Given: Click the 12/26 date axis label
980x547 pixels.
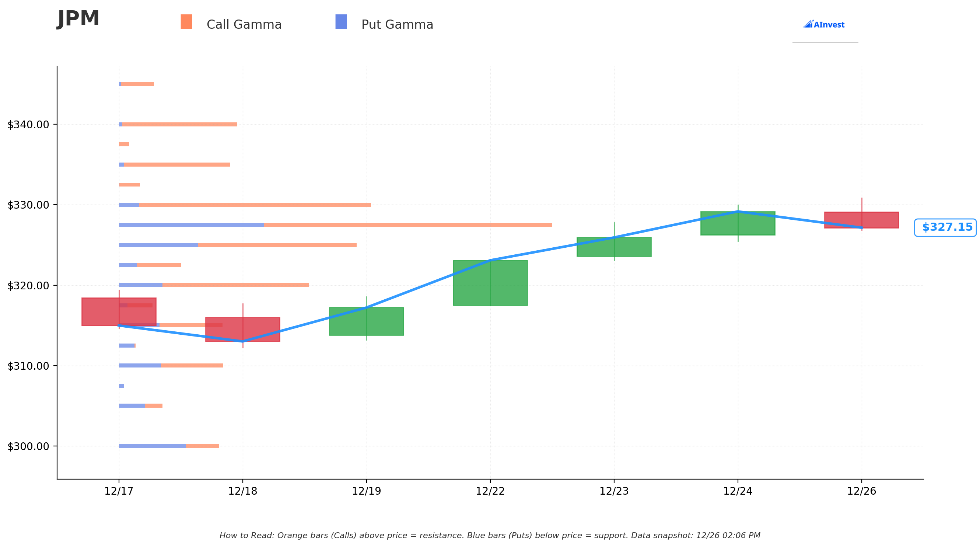Looking at the screenshot, I should pyautogui.click(x=862, y=491).
